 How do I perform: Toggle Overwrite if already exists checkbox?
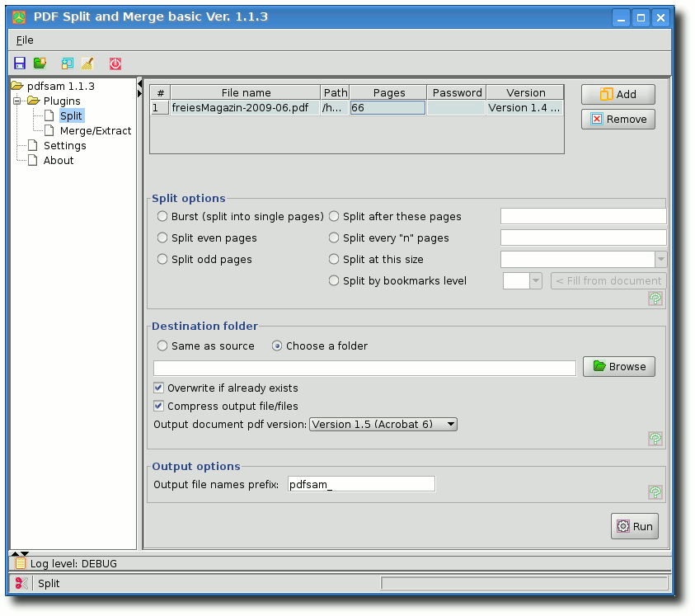click(158, 388)
